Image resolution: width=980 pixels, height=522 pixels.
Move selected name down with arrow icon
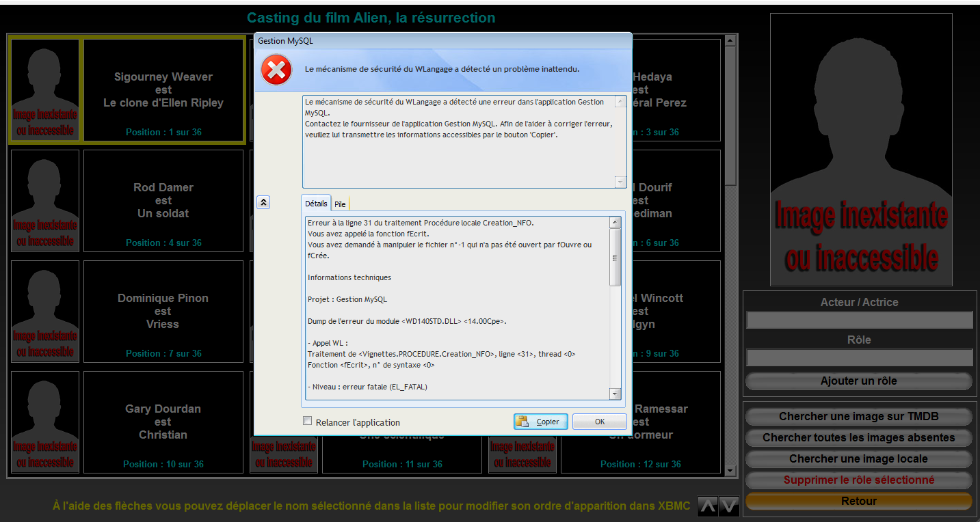coord(730,506)
